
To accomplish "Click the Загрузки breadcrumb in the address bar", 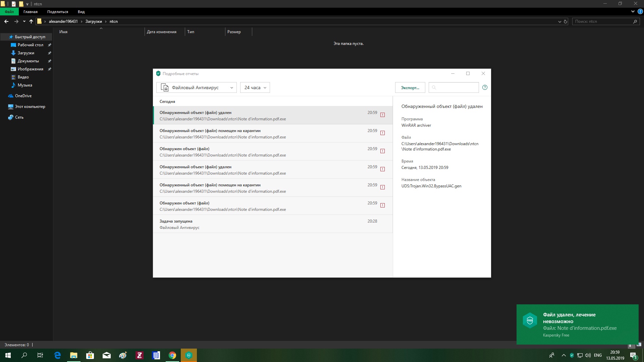I will (94, 21).
